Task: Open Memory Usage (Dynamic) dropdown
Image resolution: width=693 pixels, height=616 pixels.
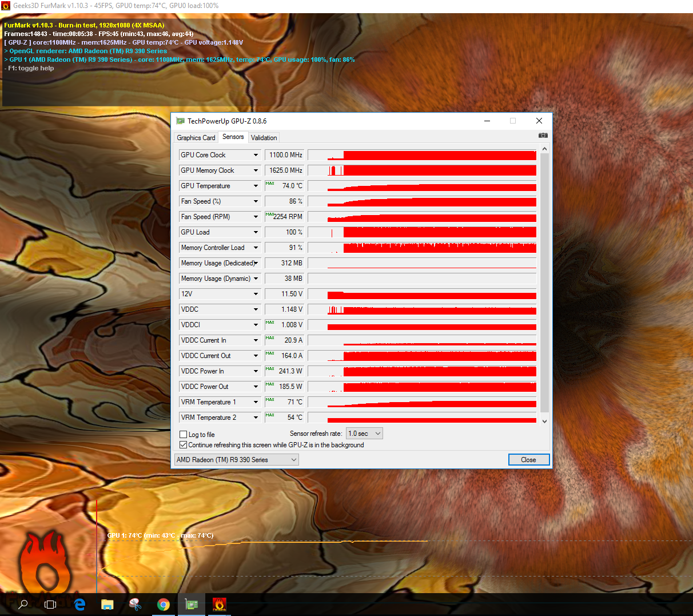Action: pos(256,279)
